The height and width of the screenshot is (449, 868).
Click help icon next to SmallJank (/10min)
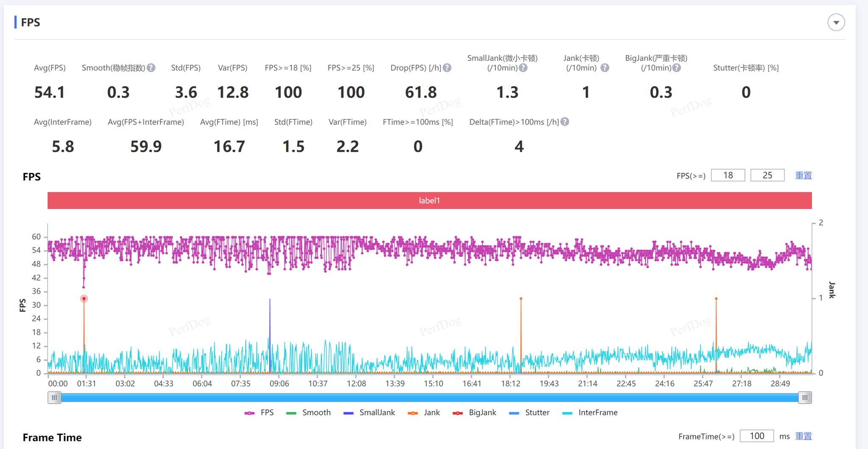point(523,68)
